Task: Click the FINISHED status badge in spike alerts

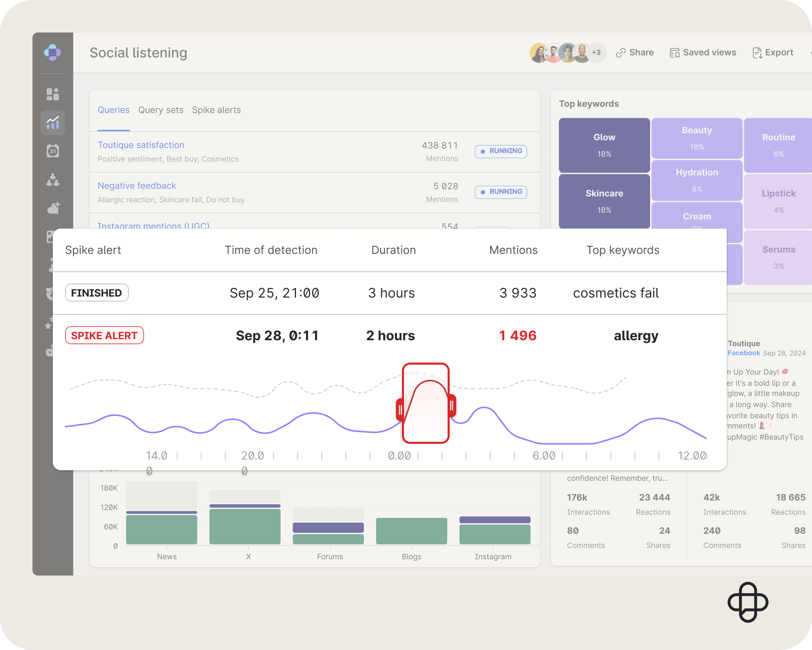Action: click(x=96, y=292)
